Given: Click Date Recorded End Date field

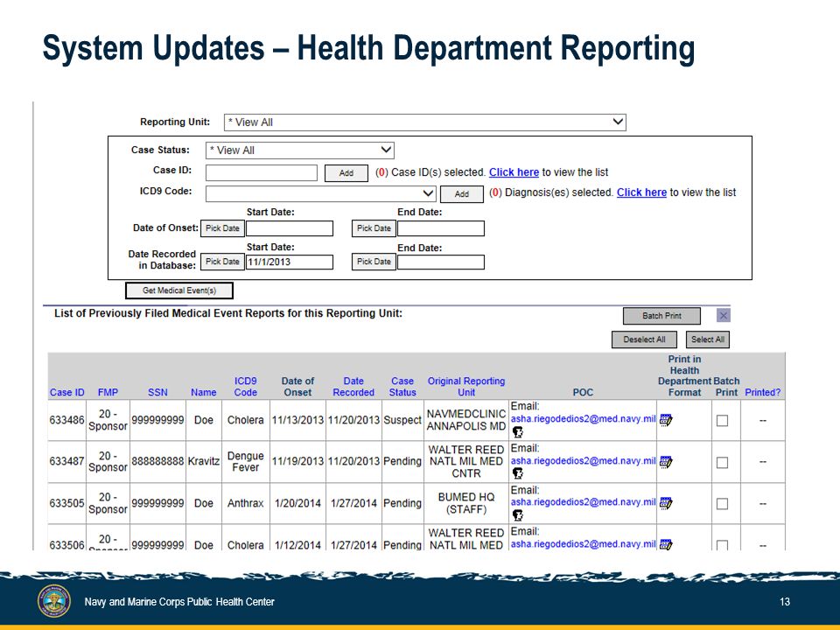Looking at the screenshot, I should (441, 262).
